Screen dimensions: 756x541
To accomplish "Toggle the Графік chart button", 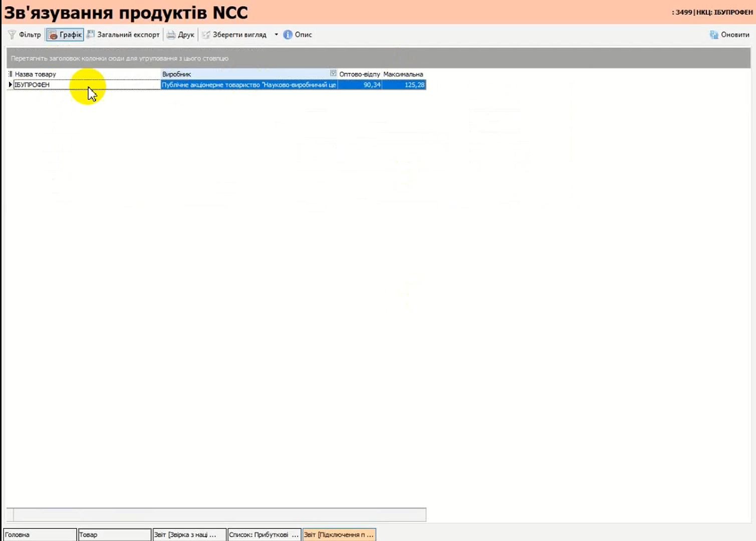I will pyautogui.click(x=65, y=35).
